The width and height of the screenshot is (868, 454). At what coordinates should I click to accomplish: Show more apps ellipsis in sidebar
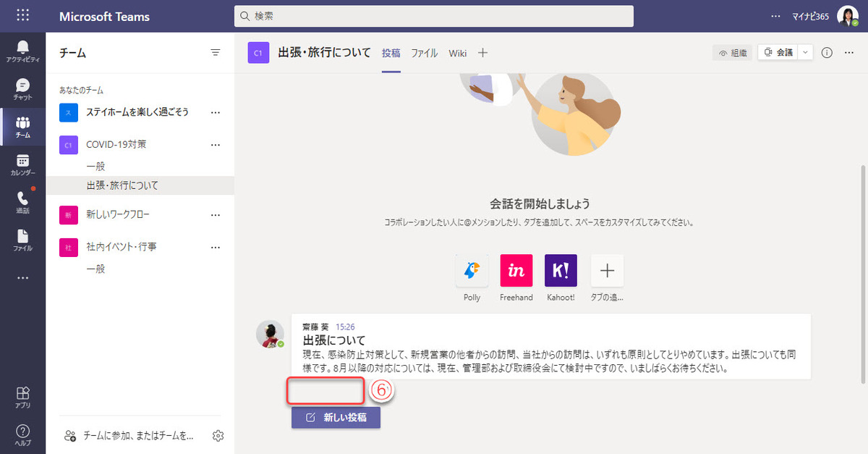pyautogui.click(x=22, y=278)
